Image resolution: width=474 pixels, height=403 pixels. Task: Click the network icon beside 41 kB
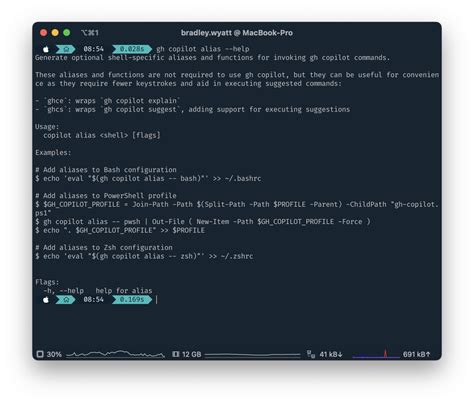tap(311, 354)
